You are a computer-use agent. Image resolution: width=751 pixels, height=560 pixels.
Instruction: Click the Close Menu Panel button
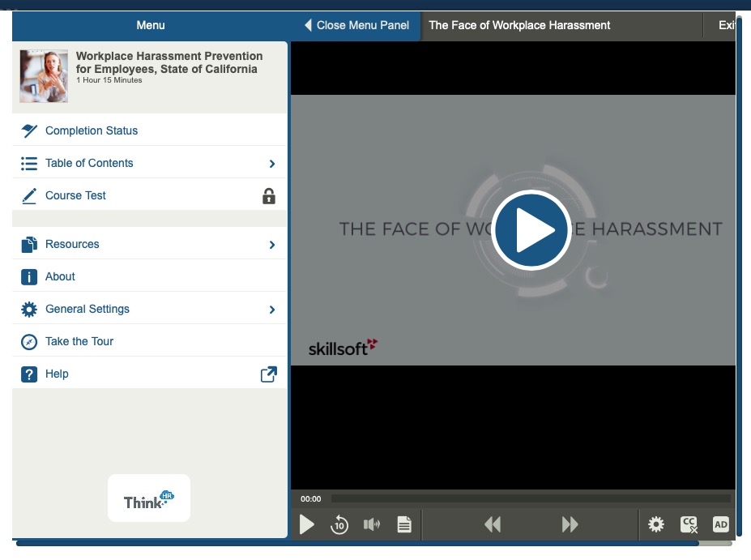pyautogui.click(x=356, y=25)
